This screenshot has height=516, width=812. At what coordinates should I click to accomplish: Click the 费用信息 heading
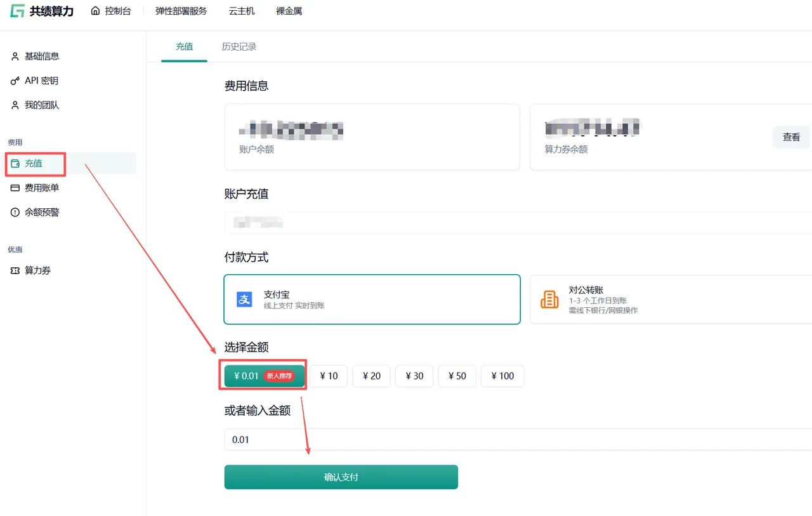click(x=247, y=86)
